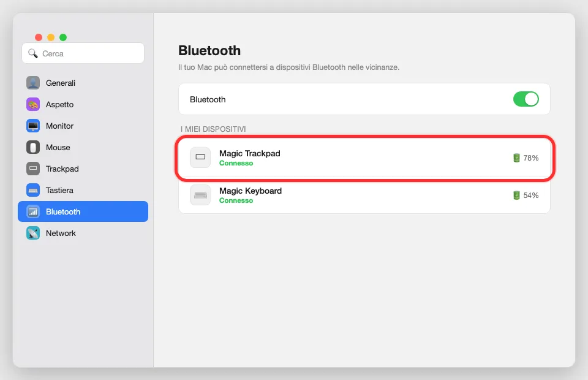Close the window with red button
588x380 pixels.
tap(38, 37)
